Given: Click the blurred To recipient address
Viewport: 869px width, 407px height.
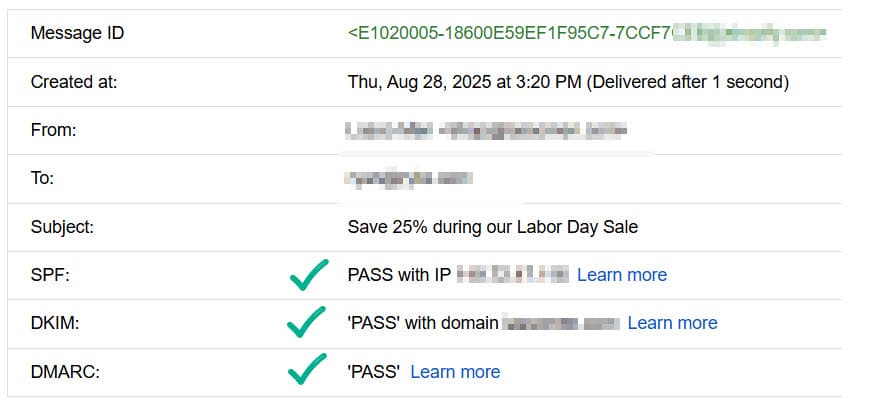Looking at the screenshot, I should [408, 179].
